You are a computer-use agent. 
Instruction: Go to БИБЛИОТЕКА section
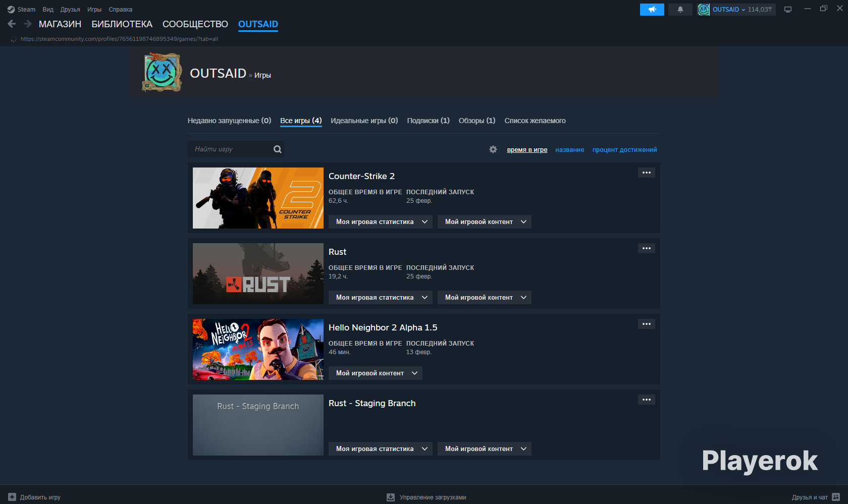coord(122,24)
